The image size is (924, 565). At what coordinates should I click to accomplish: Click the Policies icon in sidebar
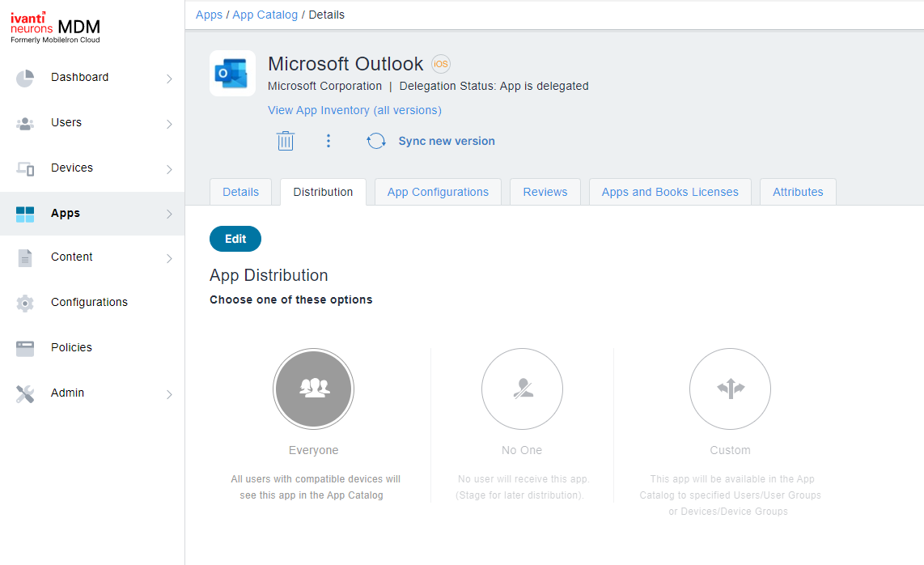25,348
